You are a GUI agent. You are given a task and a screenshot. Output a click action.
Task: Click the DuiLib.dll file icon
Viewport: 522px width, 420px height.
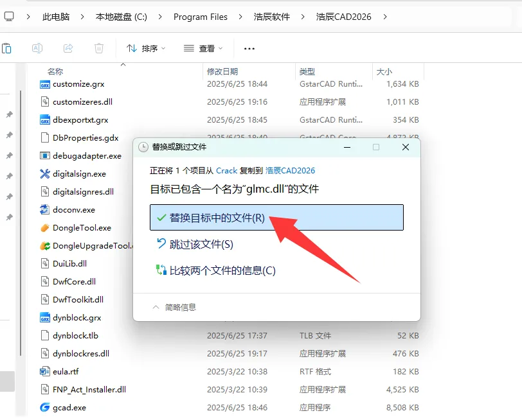(44, 264)
